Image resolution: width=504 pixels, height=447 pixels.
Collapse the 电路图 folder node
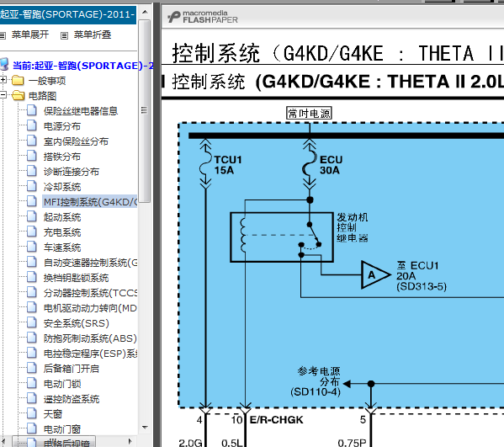(x=3, y=95)
